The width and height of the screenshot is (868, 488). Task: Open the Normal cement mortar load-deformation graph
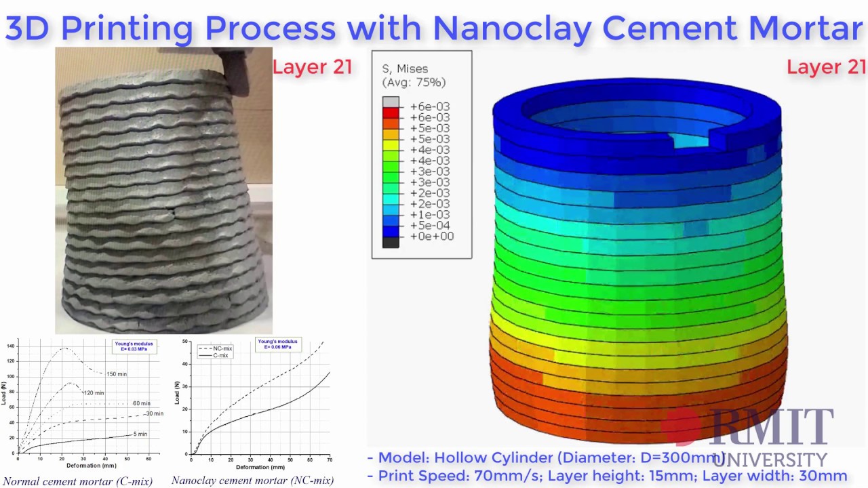[x=81, y=403]
